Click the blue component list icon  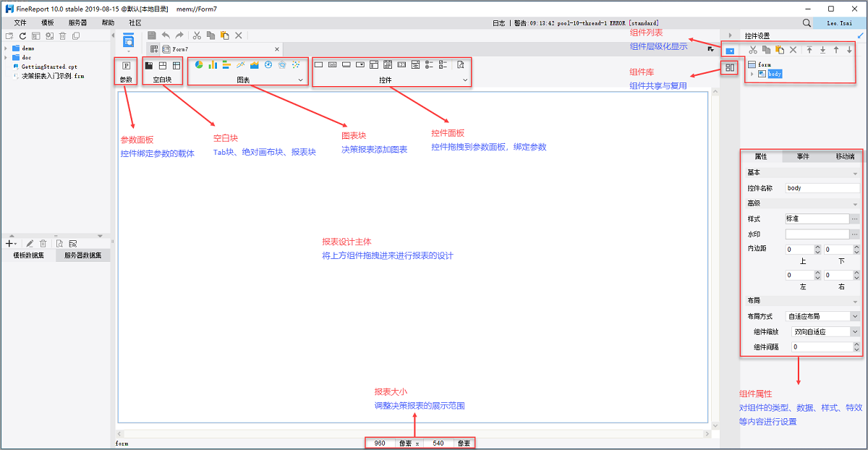[x=730, y=51]
